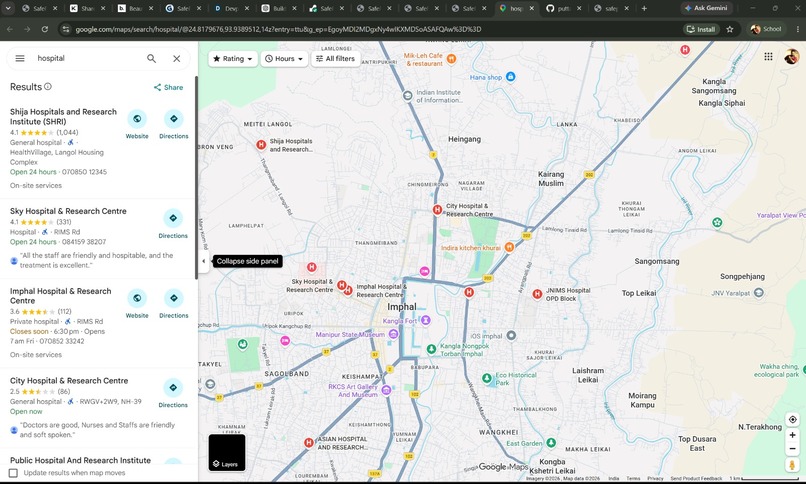Open the Layers map thumbnail
This screenshot has width=806, height=484.
coord(227,453)
